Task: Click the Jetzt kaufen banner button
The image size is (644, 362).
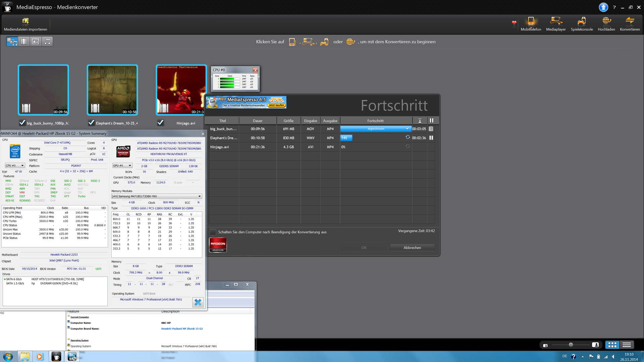Action: click(276, 105)
